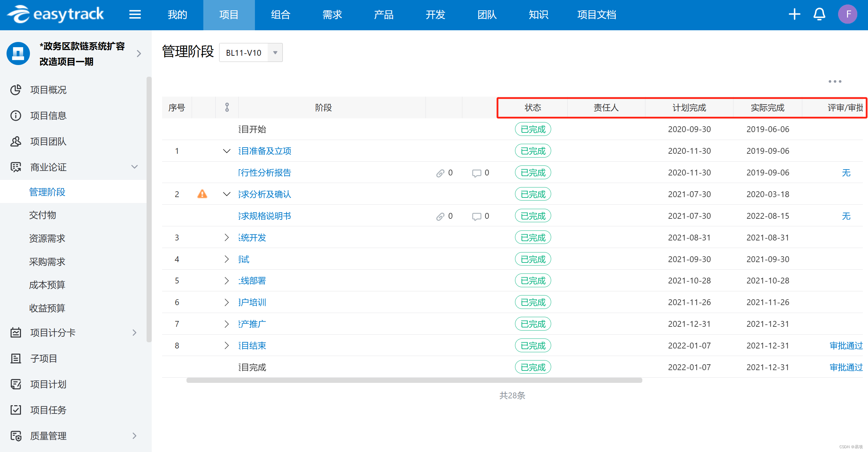Expand row 3 统开发
This screenshot has height=452, width=868.
[x=226, y=237]
